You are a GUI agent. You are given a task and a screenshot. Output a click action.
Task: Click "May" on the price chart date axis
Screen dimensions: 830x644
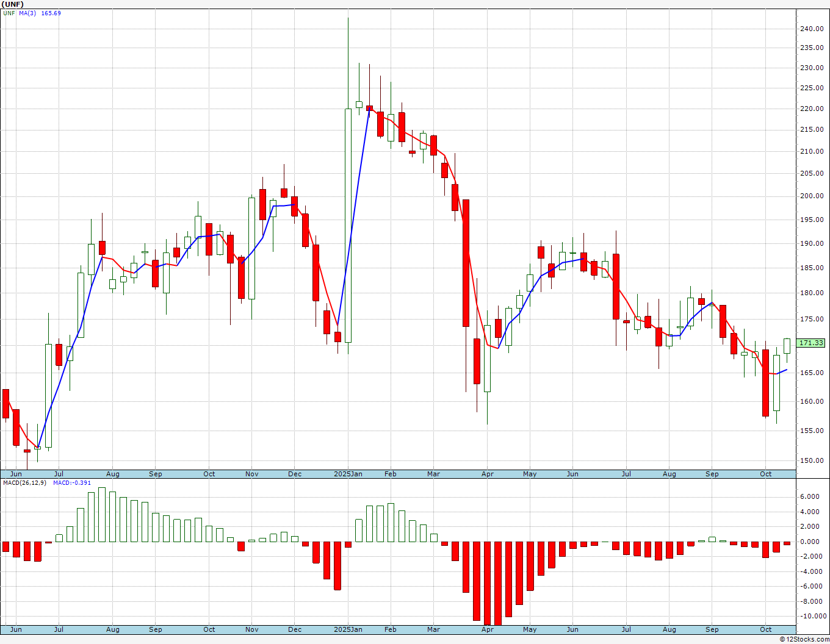pyautogui.click(x=530, y=474)
